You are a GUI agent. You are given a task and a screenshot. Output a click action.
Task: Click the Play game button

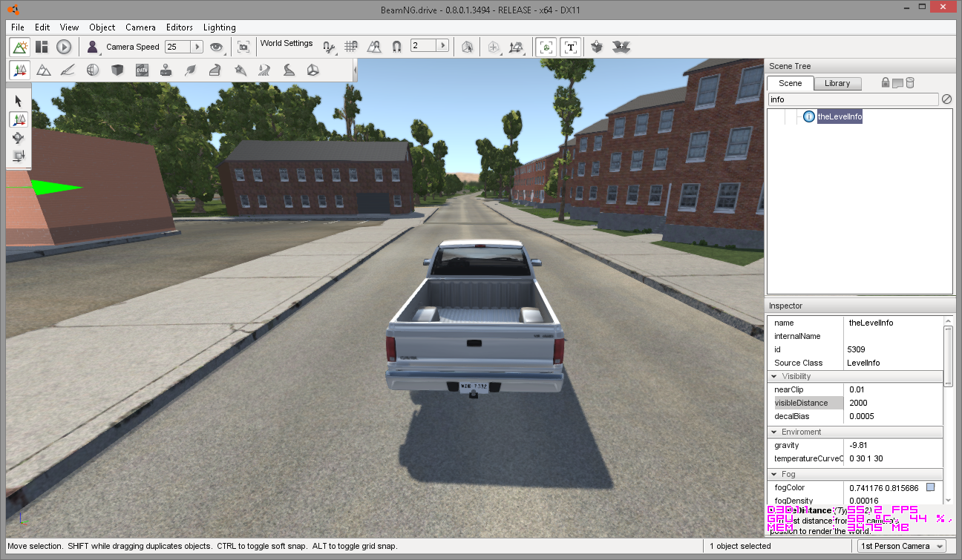click(64, 47)
